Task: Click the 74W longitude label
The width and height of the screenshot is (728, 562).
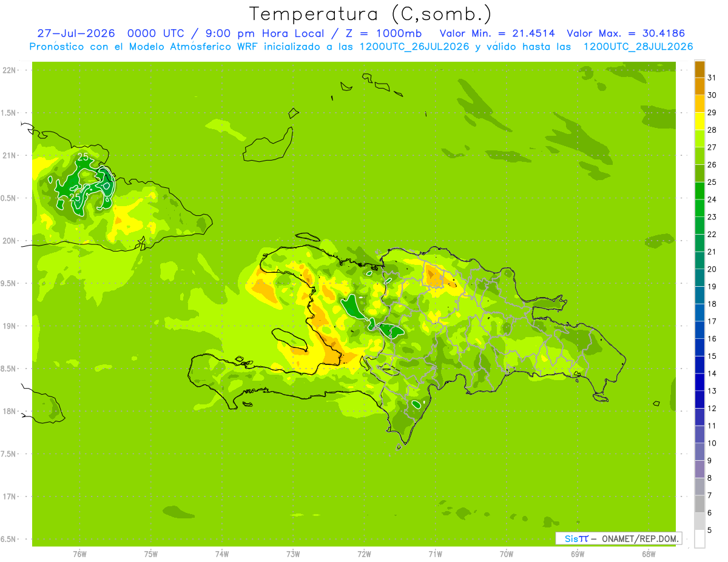Action: click(x=222, y=554)
